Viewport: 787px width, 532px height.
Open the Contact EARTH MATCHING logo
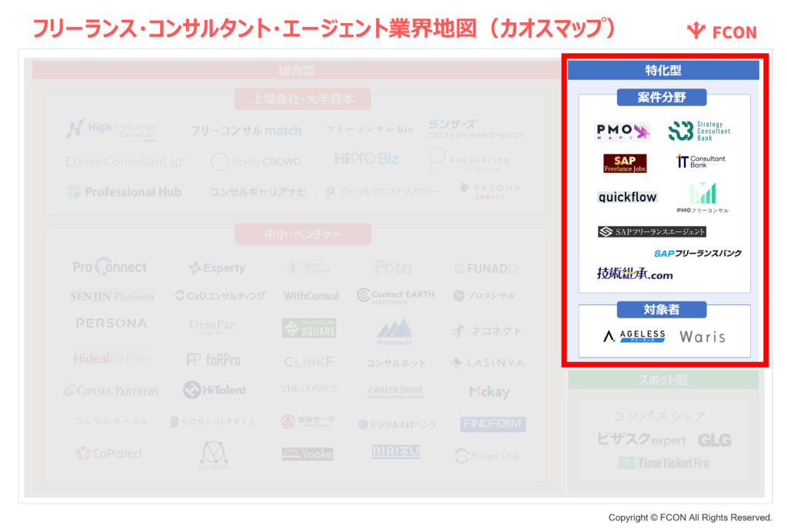396,296
